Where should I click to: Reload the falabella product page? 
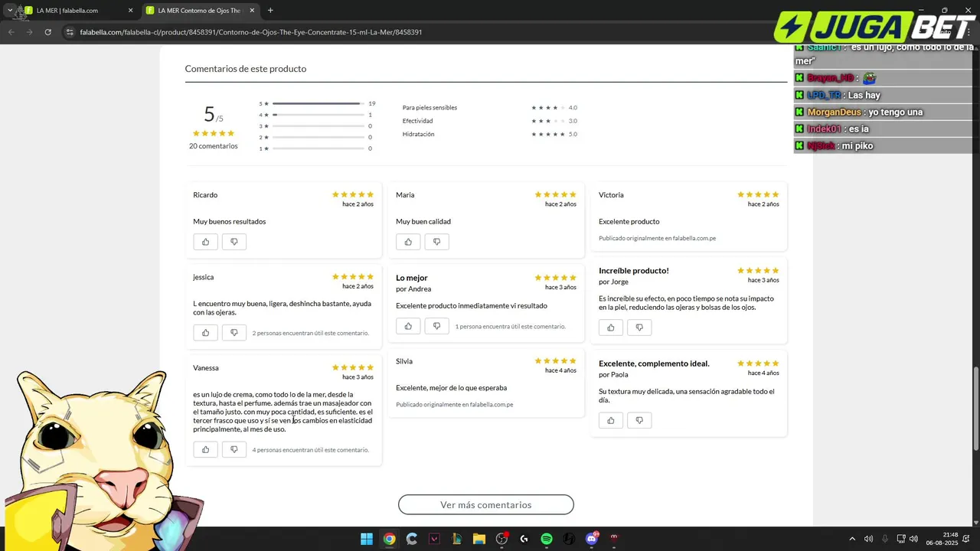47,32
